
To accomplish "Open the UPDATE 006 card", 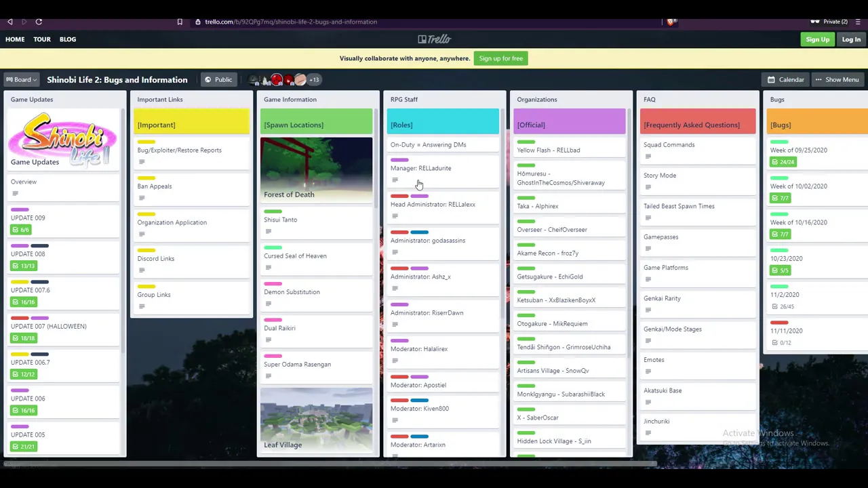I will (63, 402).
